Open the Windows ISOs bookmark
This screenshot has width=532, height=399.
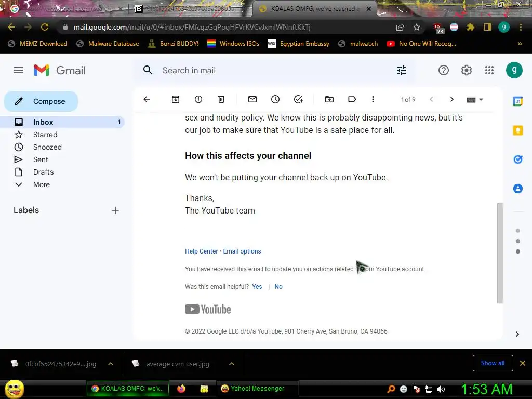coord(233,44)
